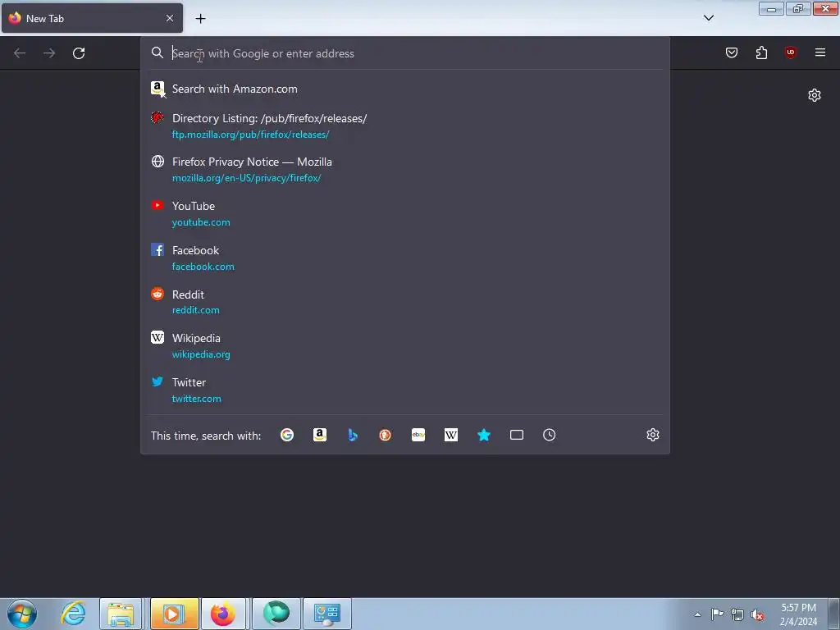This screenshot has width=840, height=630.
Task: Open the Reddit suggestion
Action: click(405, 302)
